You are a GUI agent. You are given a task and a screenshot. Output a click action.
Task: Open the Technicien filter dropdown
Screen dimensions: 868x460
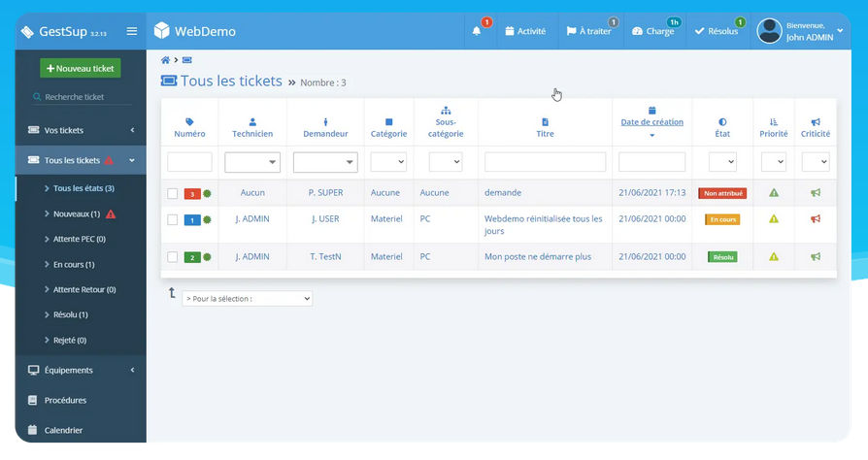click(x=252, y=162)
